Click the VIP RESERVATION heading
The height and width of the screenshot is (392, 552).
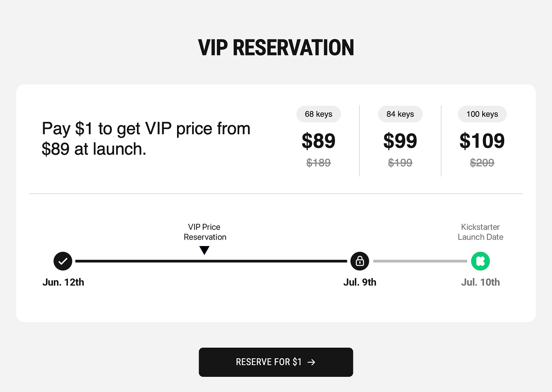pyautogui.click(x=276, y=48)
